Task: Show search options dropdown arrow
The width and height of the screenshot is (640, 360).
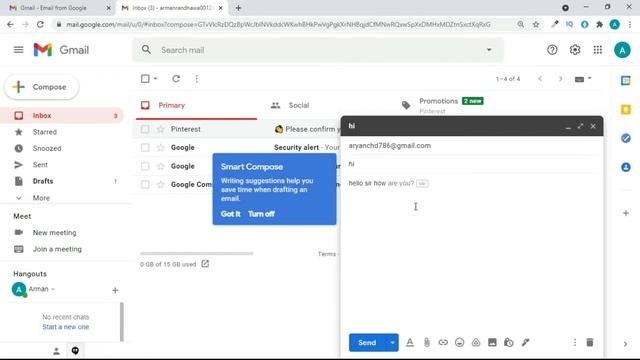Action: (489, 50)
